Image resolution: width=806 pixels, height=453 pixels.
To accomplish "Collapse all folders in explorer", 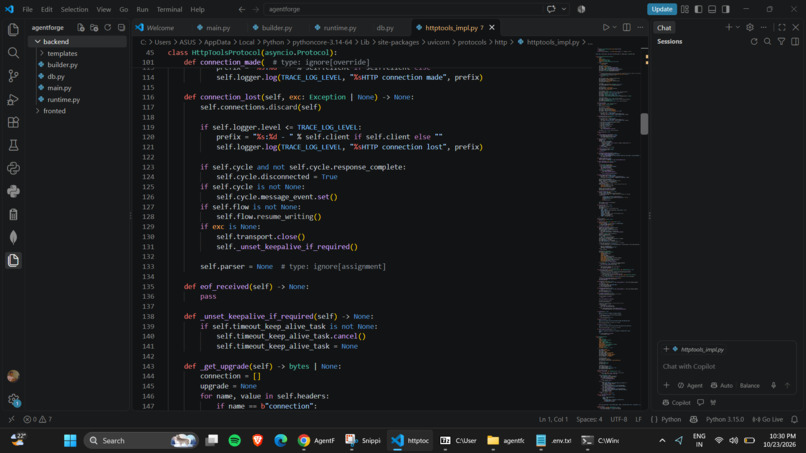I will point(121,28).
